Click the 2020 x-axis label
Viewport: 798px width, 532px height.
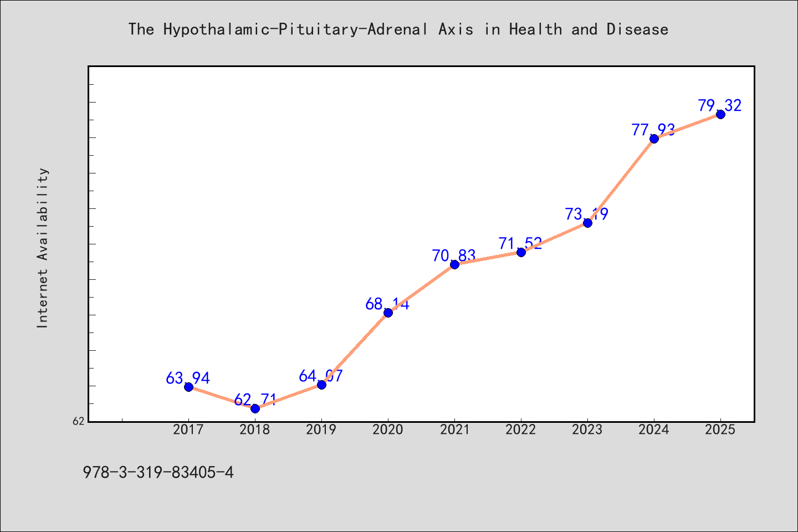point(388,429)
